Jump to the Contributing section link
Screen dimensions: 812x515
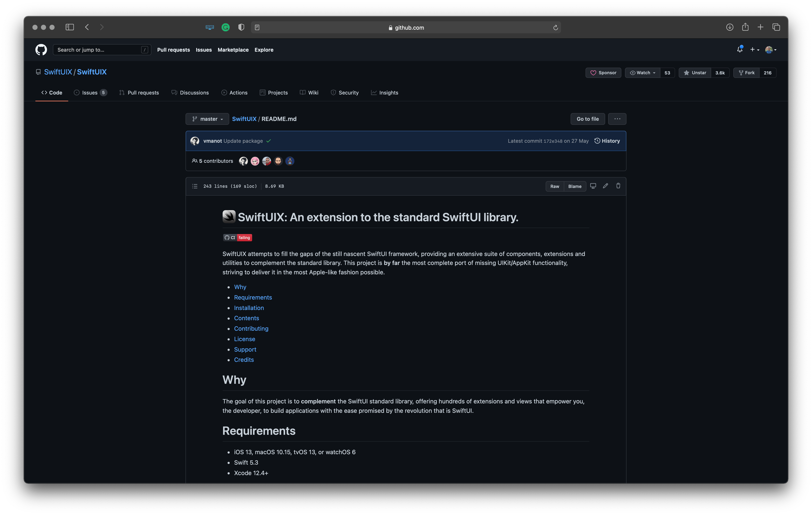pos(251,328)
